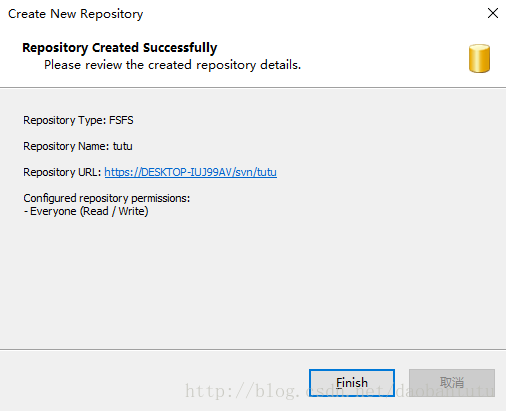This screenshot has height=411, width=506.
Task: Click the Repository Created Successfully heading
Action: point(120,48)
